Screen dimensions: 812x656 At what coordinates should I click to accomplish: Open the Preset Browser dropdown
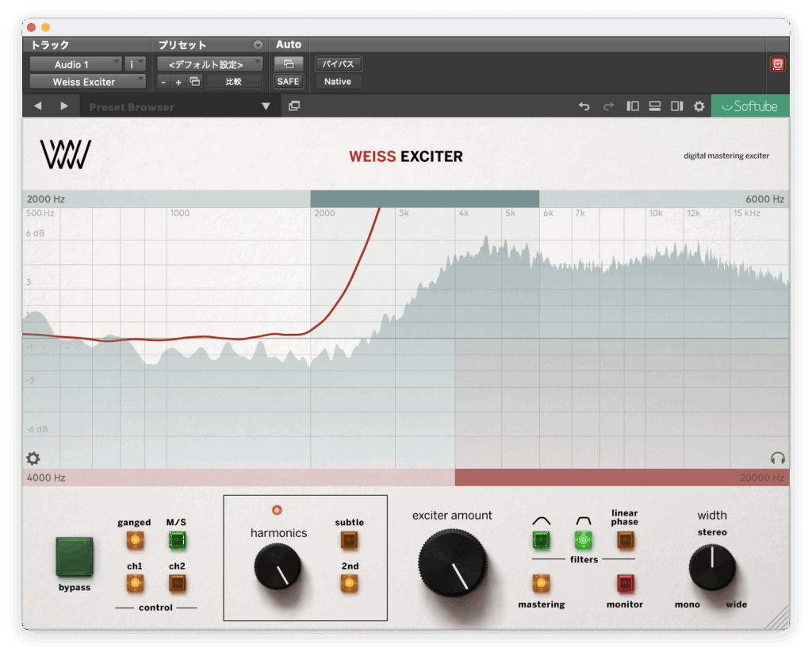[x=266, y=106]
